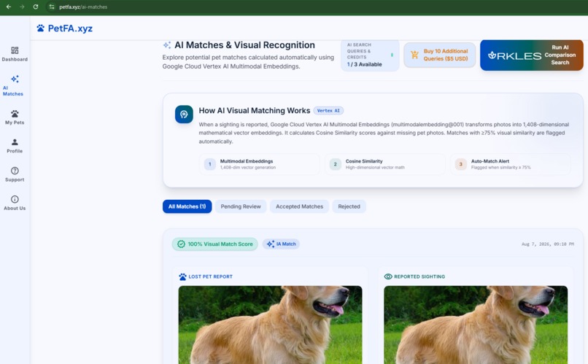Open PetFA.xyz home link text
This screenshot has height=364, width=588.
pyautogui.click(x=70, y=28)
